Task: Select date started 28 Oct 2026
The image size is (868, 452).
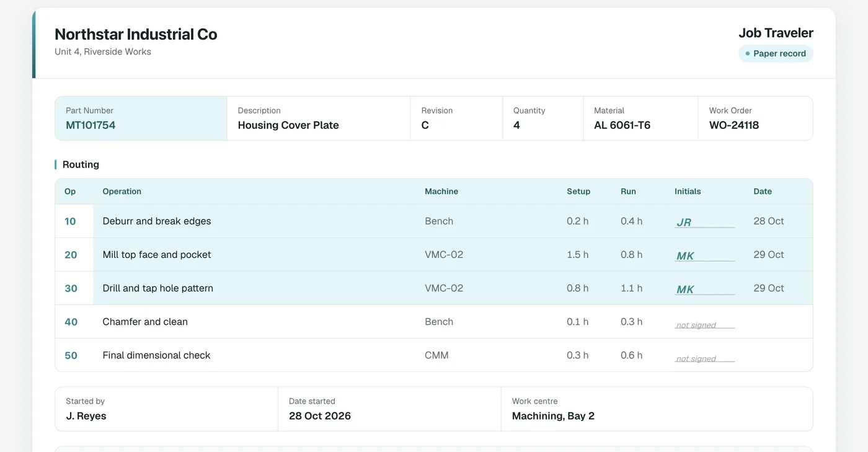Action: coord(320,416)
